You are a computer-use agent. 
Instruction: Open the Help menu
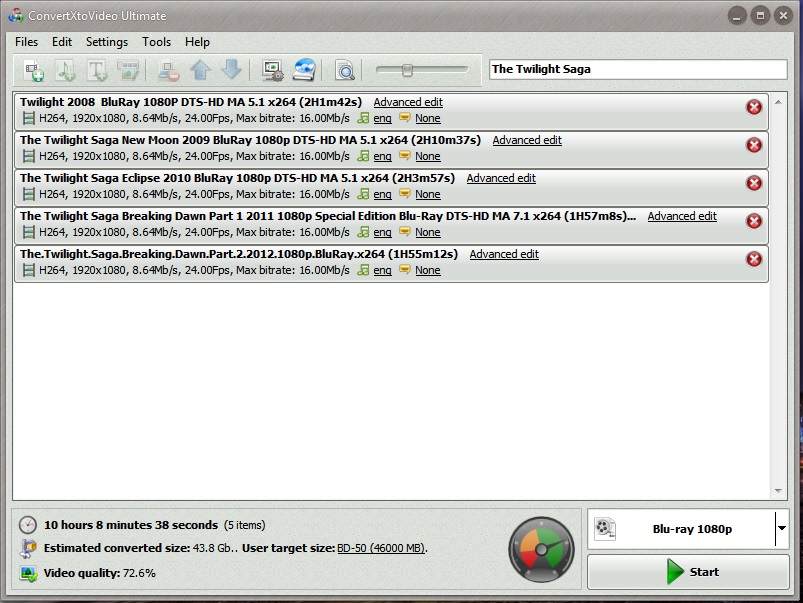point(197,42)
